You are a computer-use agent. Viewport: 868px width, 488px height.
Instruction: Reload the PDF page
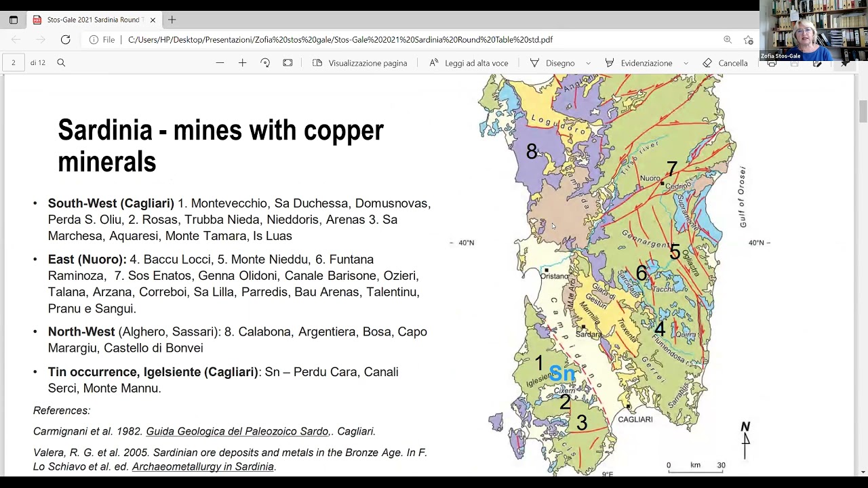pos(65,40)
